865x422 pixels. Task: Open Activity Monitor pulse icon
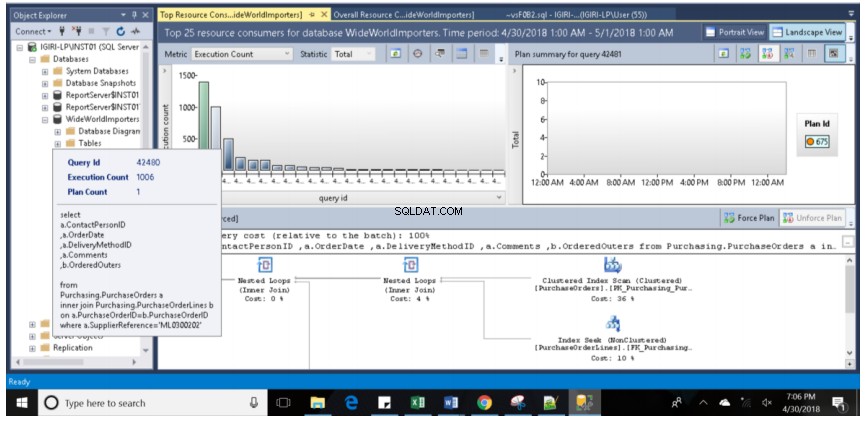tap(135, 32)
